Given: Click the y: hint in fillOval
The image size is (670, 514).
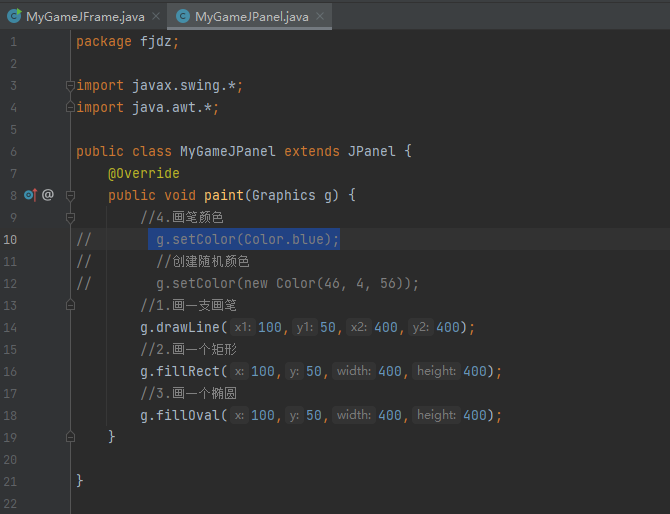Looking at the screenshot, I should tap(294, 415).
